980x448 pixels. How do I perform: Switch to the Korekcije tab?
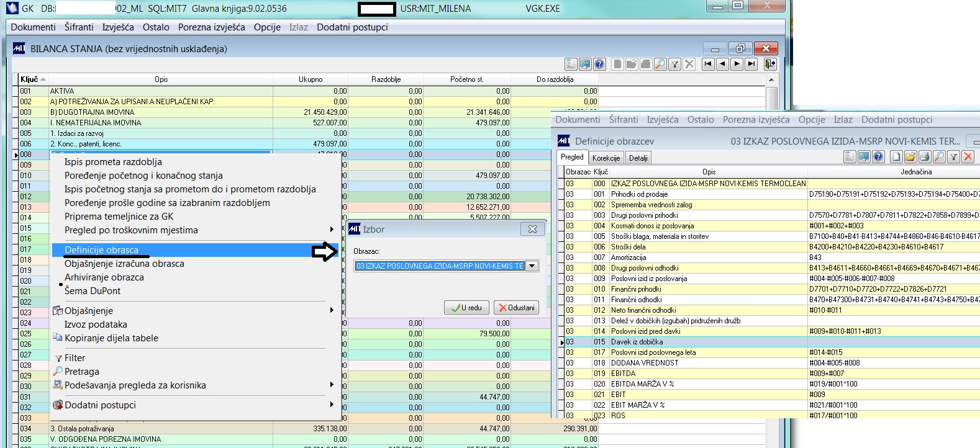(x=606, y=158)
